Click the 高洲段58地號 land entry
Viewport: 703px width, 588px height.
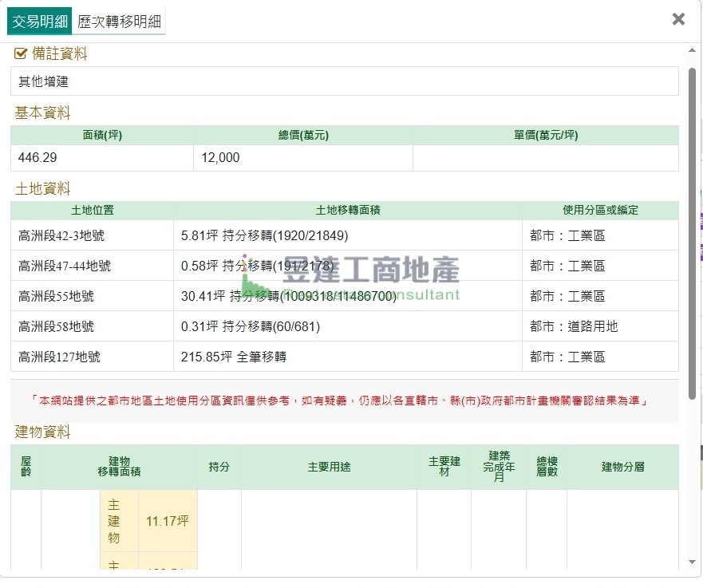tap(92, 327)
